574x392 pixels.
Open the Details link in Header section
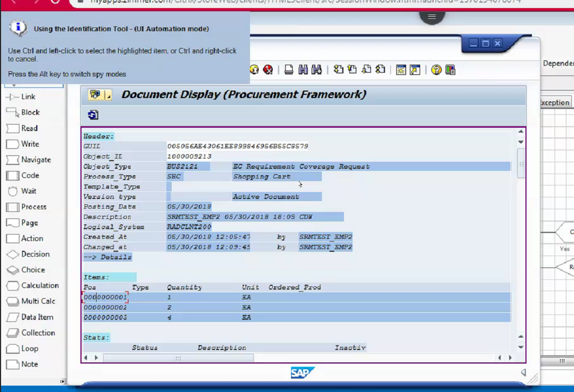tap(107, 257)
